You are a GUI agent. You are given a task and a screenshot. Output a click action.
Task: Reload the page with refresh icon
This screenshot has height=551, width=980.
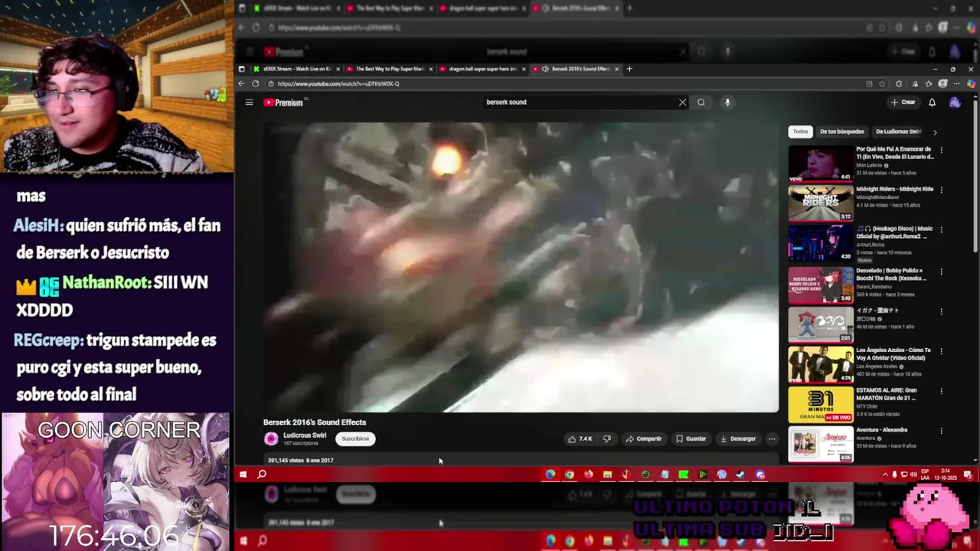pyautogui.click(x=255, y=83)
